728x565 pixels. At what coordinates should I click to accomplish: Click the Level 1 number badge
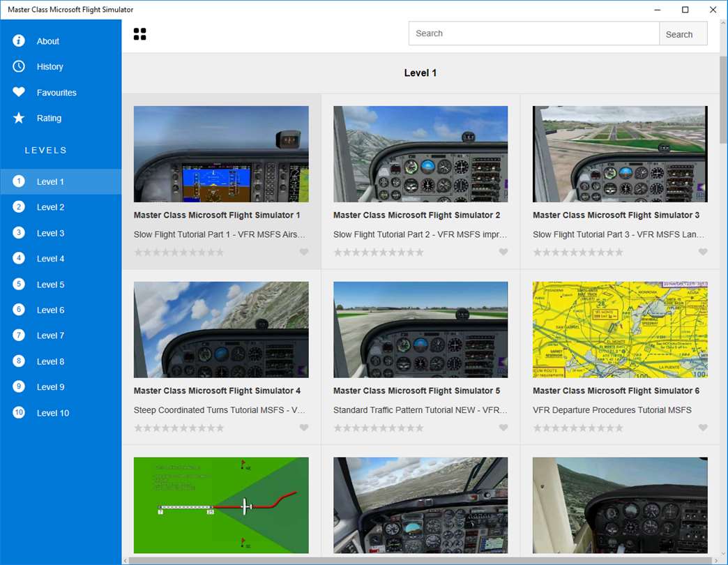pos(19,181)
